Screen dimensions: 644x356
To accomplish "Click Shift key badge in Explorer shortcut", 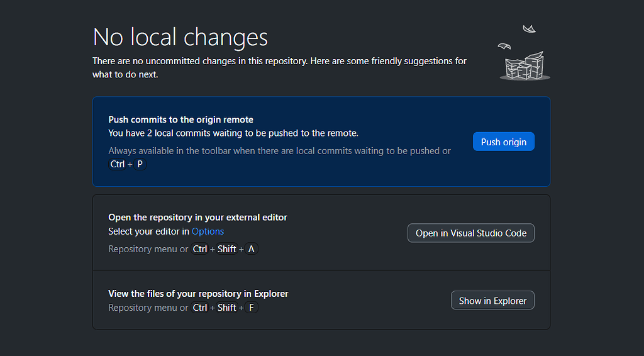I will [x=226, y=308].
